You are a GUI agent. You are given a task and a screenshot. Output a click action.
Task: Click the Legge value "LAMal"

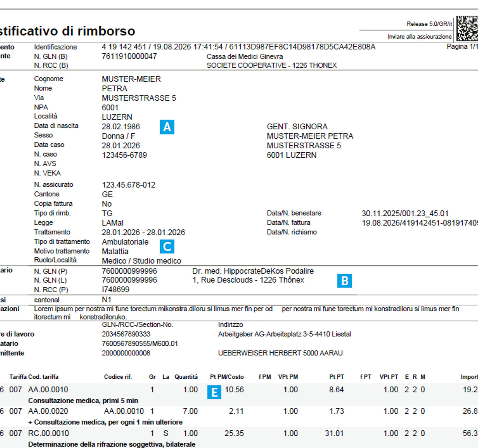[113, 223]
